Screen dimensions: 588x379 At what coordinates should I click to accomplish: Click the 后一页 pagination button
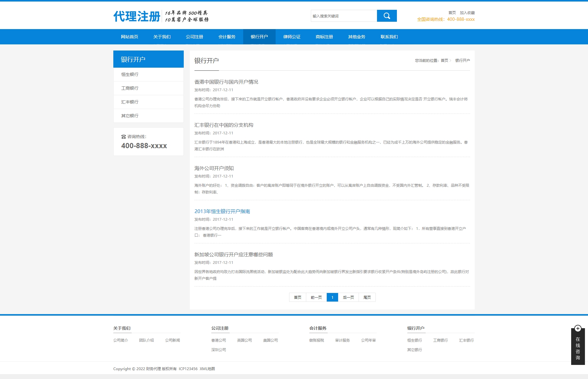click(x=349, y=297)
